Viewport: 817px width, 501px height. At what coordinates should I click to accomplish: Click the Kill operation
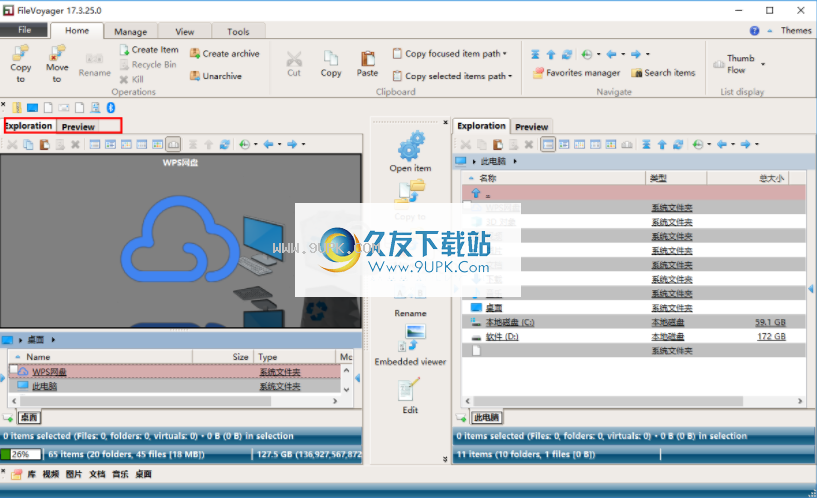click(131, 79)
